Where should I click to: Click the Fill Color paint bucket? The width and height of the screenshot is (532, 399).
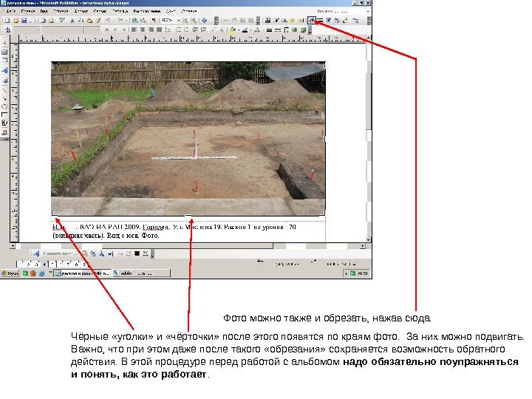tap(233, 30)
